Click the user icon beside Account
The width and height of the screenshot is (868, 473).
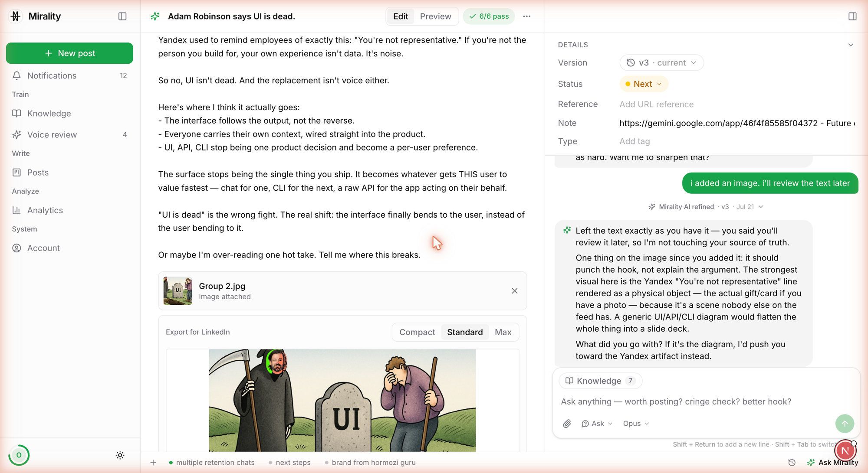coord(16,248)
